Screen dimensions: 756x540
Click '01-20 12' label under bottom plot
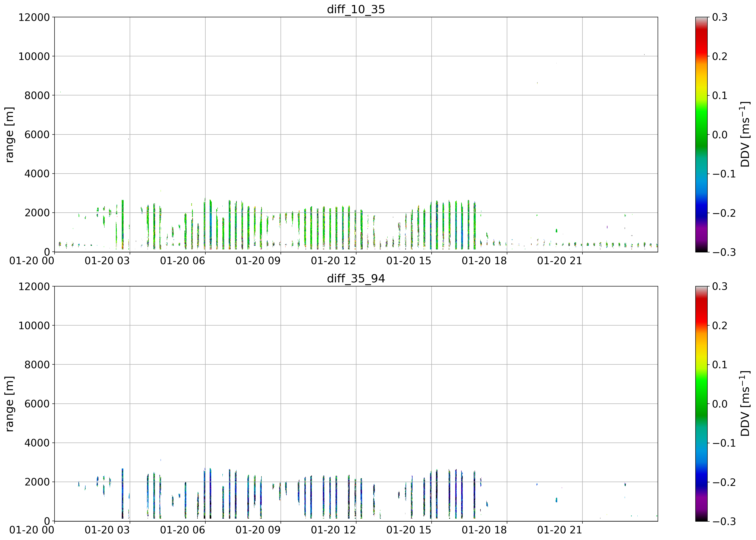tap(333, 530)
